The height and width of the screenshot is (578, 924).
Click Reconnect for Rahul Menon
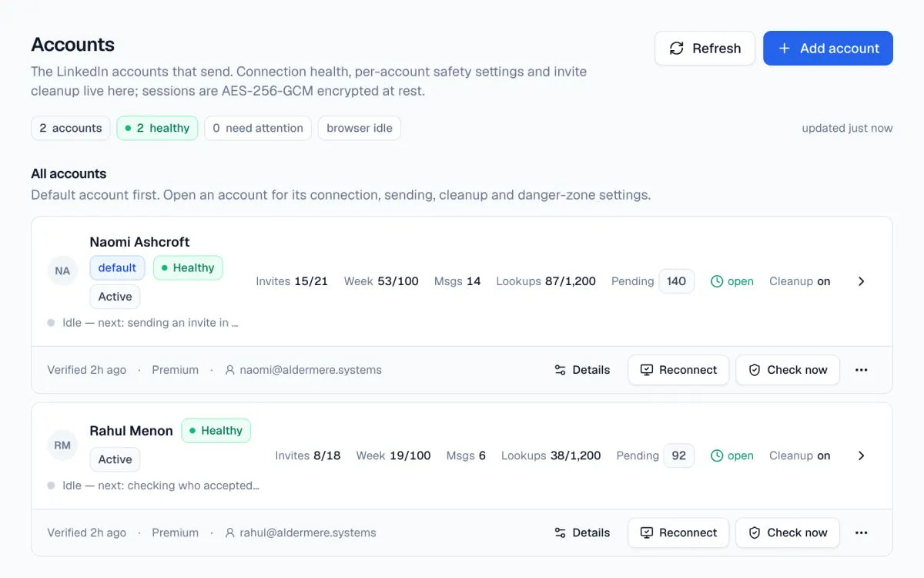tap(678, 533)
